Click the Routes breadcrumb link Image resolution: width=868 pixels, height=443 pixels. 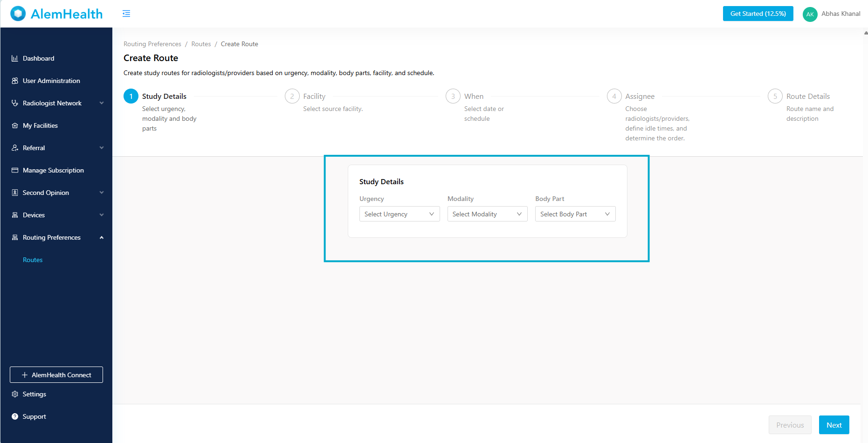(201, 44)
